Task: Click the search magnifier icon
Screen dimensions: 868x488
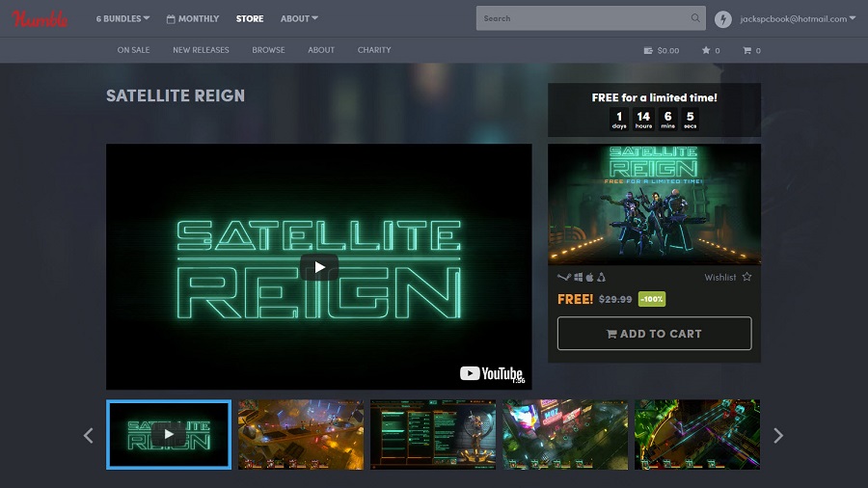Action: pyautogui.click(x=695, y=18)
